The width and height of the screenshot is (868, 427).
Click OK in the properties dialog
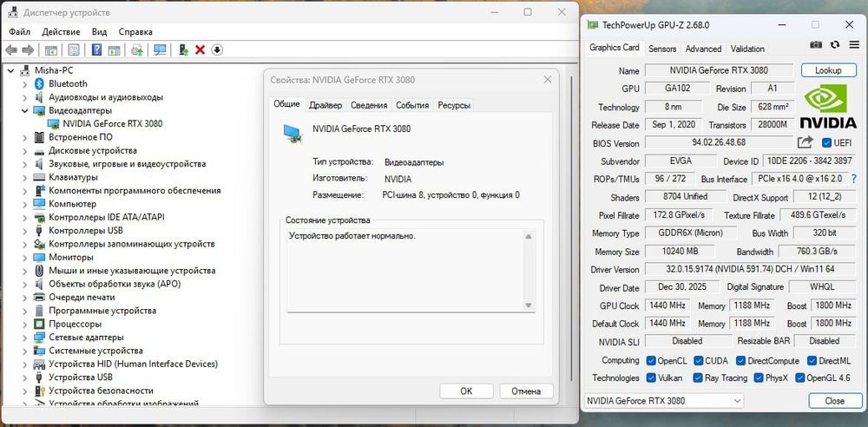466,391
